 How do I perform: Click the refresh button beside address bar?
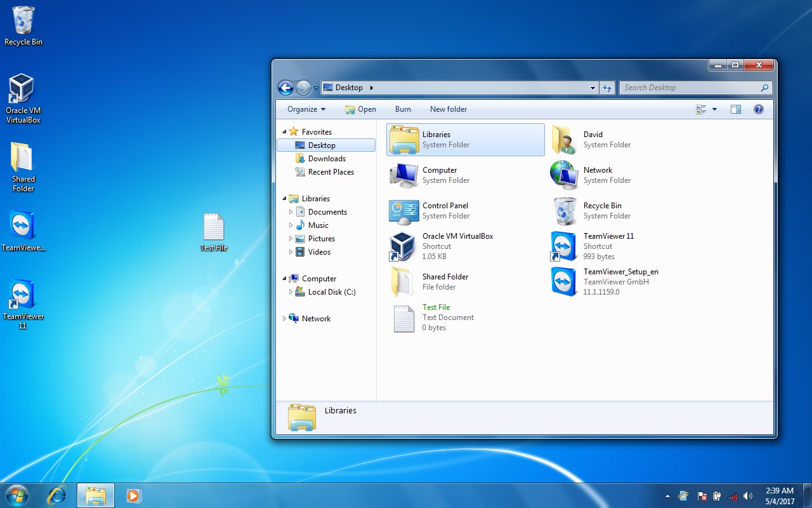[x=607, y=88]
